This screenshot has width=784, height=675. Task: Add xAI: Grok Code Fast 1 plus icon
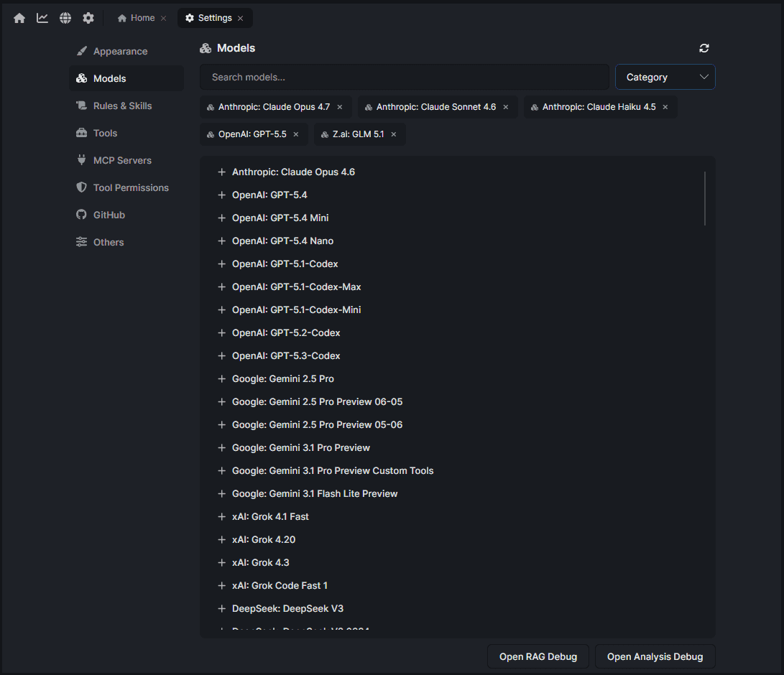(x=222, y=585)
